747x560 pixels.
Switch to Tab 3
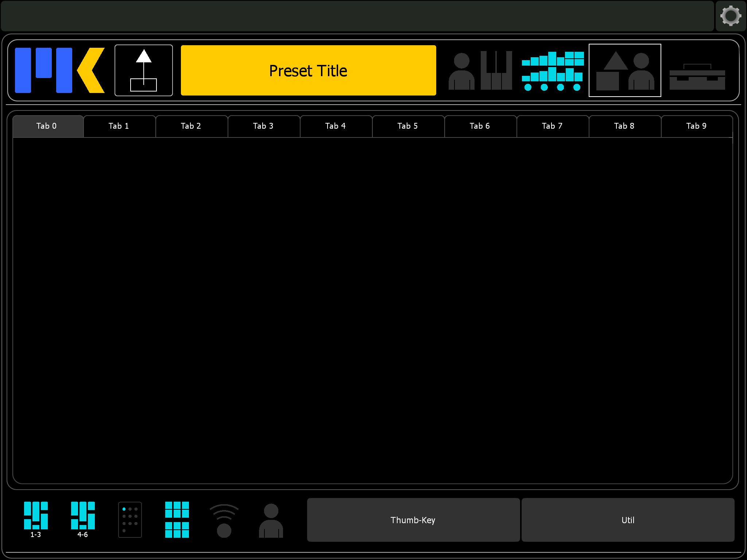click(x=263, y=126)
